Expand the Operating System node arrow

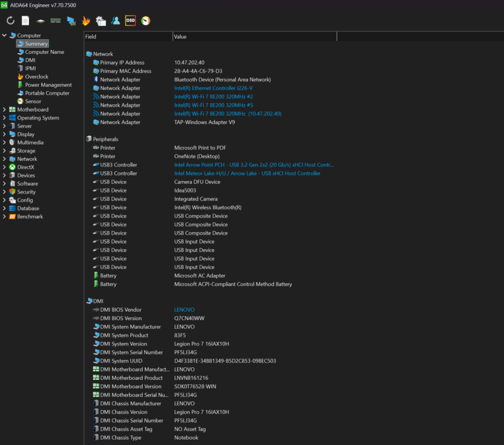[x=4, y=118]
